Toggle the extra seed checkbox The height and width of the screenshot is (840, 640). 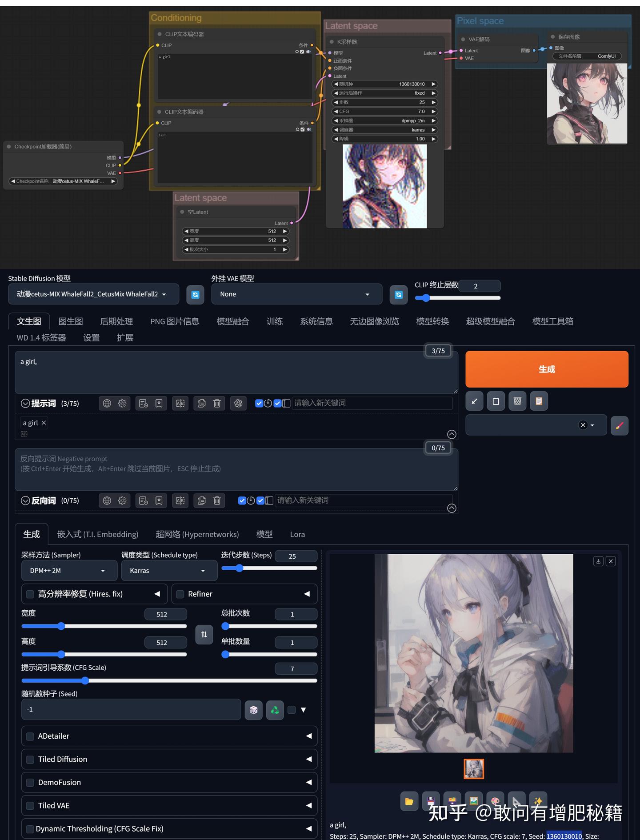click(292, 710)
